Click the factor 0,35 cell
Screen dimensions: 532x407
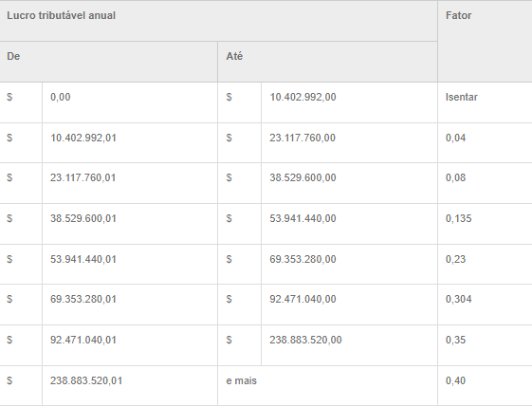pyautogui.click(x=485, y=345)
